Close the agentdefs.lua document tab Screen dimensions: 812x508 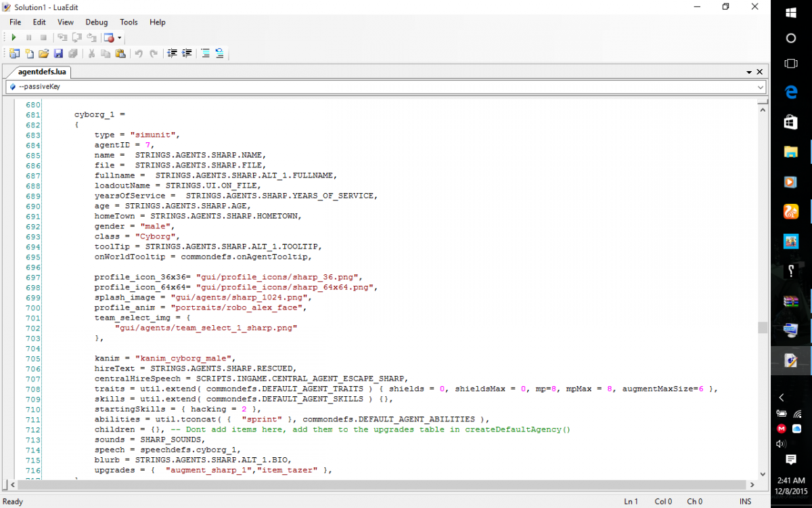click(x=760, y=72)
